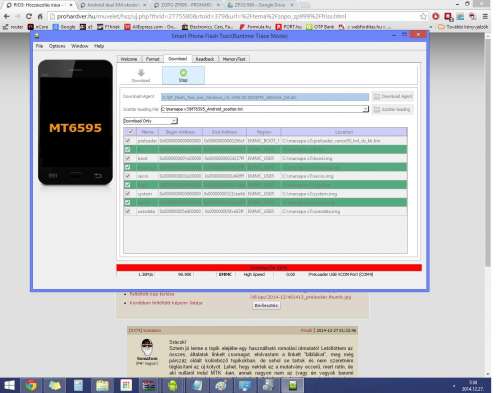This screenshot has height=393, width=500.
Task: Click the red circular extension icon in Chrome toolbar
Action: (436, 16)
